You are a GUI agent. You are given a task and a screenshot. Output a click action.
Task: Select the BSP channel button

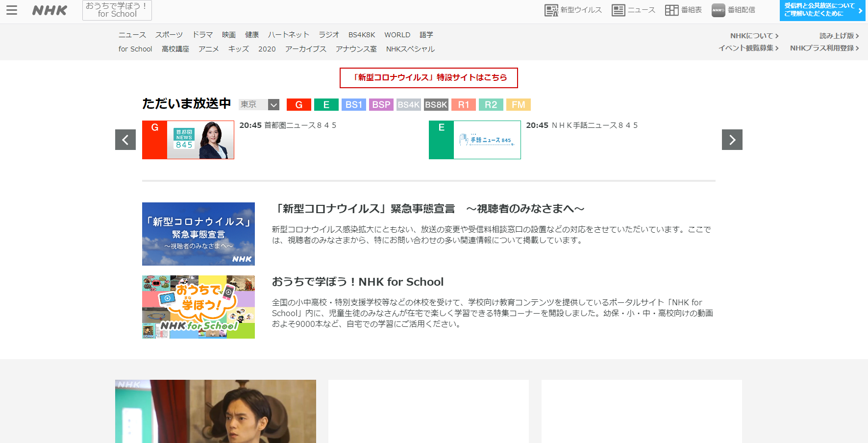(381, 104)
